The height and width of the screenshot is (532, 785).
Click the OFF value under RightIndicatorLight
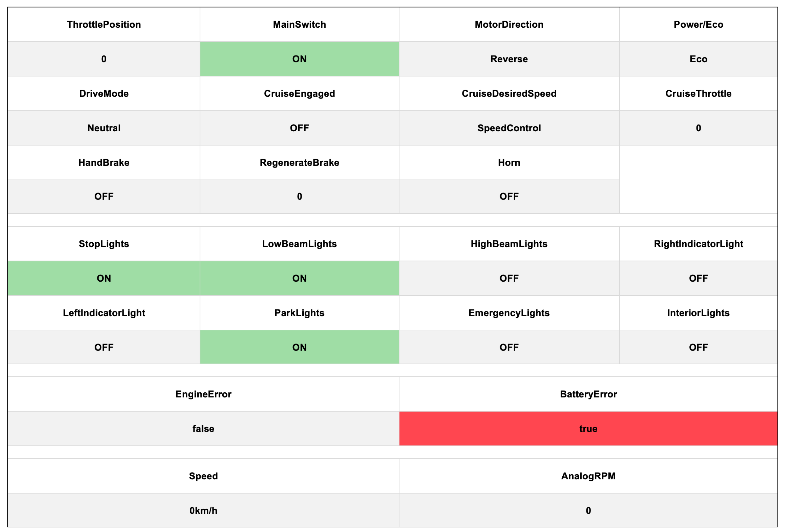point(698,278)
